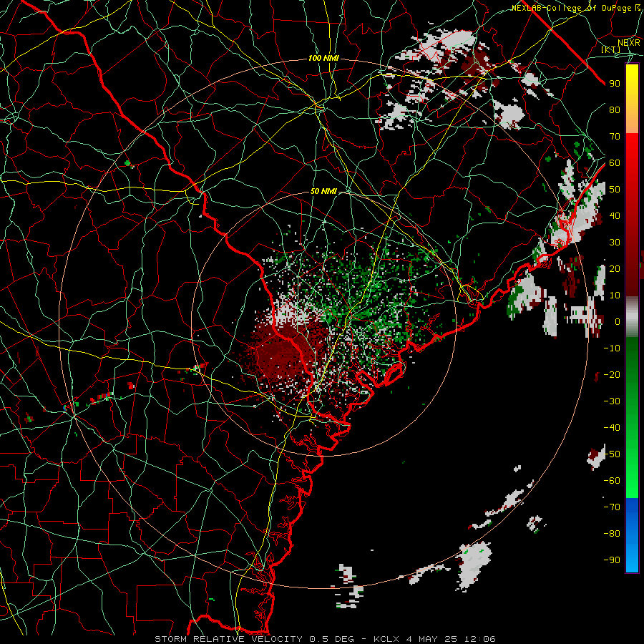Click "STORM RELATIVE VELOCITY" in the caption
Viewport: 644px width, 644px height.
pos(228,639)
